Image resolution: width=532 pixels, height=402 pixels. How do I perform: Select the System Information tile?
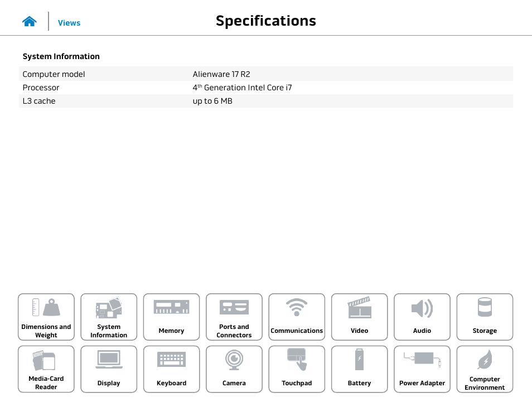109,317
